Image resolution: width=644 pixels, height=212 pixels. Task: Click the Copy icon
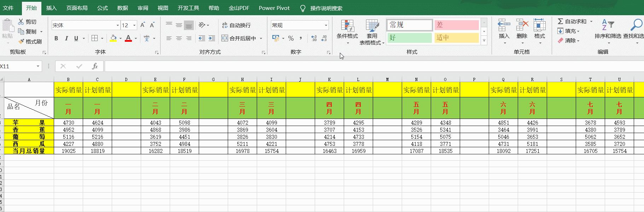pos(21,31)
